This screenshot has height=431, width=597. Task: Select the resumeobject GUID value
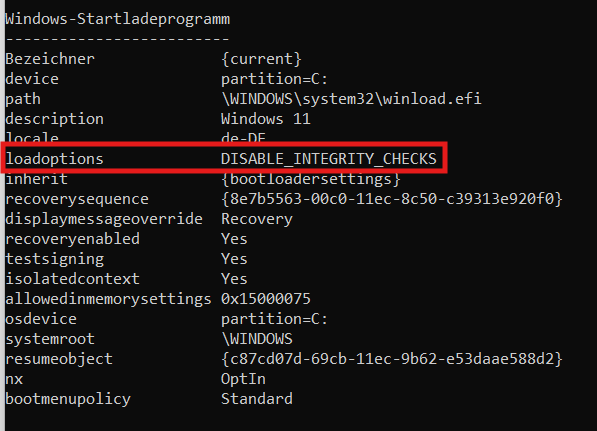(x=391, y=359)
